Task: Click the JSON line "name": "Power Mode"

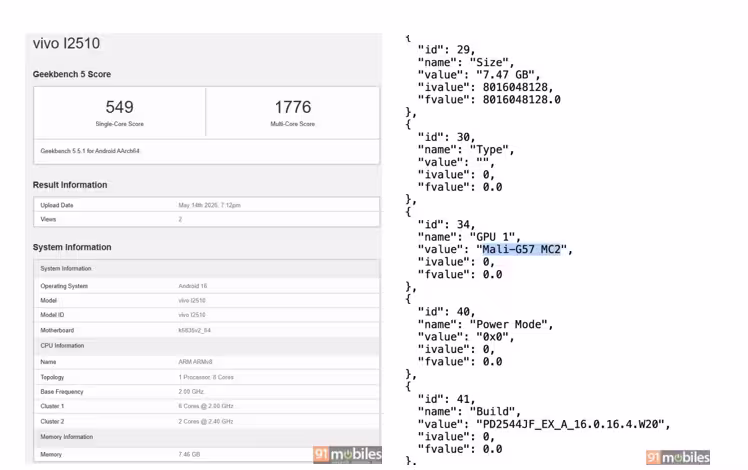Action: (486, 324)
